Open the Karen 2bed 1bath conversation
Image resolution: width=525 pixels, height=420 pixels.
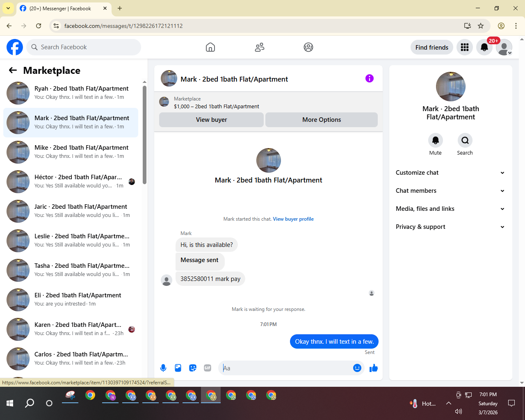click(71, 329)
